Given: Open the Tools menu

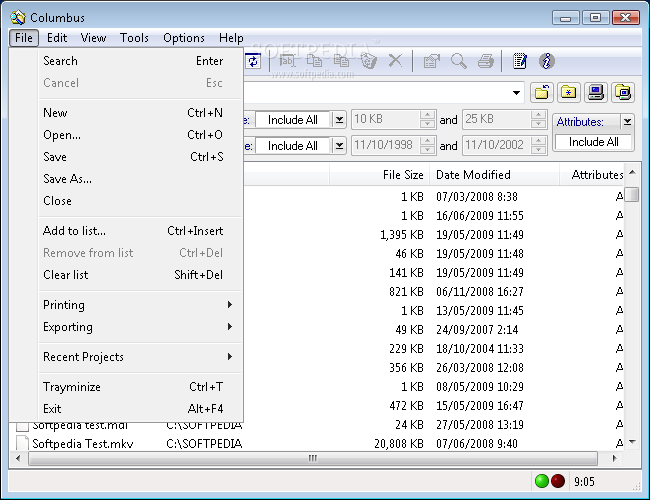Looking at the screenshot, I should coord(134,38).
